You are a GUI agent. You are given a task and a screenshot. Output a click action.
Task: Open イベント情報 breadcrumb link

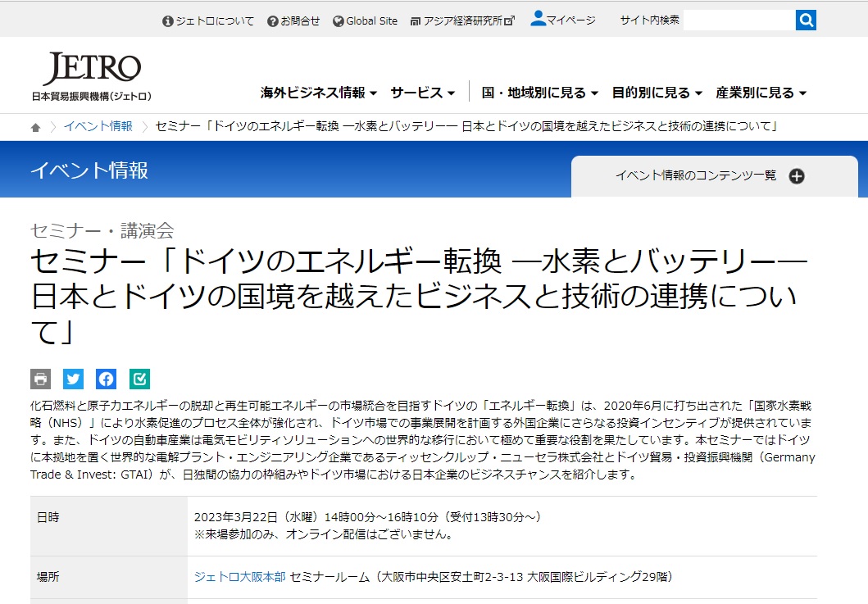[x=98, y=126]
